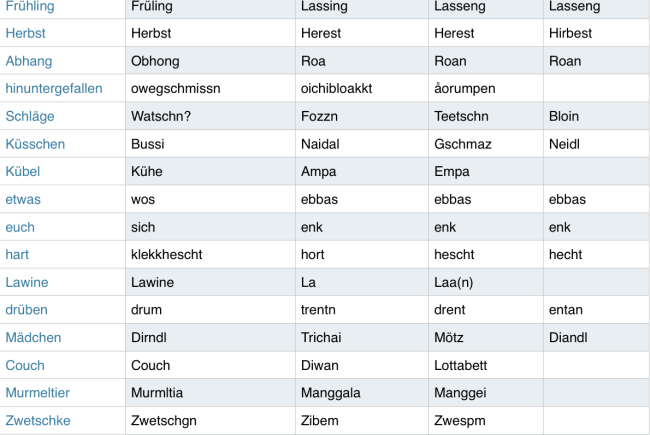Click the Lawine link
Screen dimensions: 650x435
pos(27,282)
